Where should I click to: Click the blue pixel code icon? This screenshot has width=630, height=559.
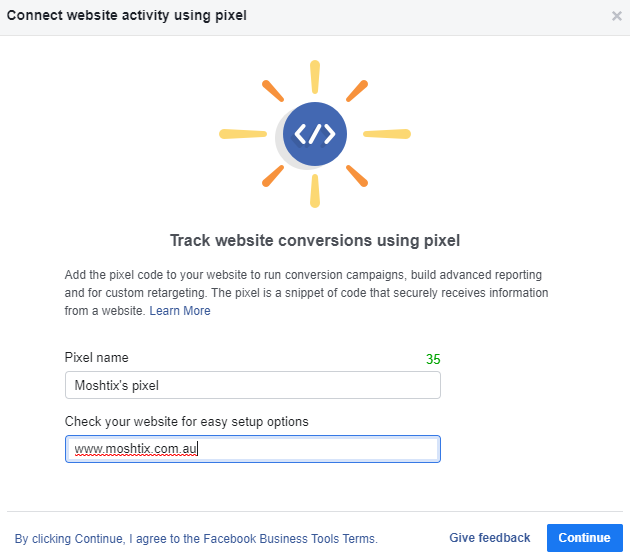(x=315, y=134)
